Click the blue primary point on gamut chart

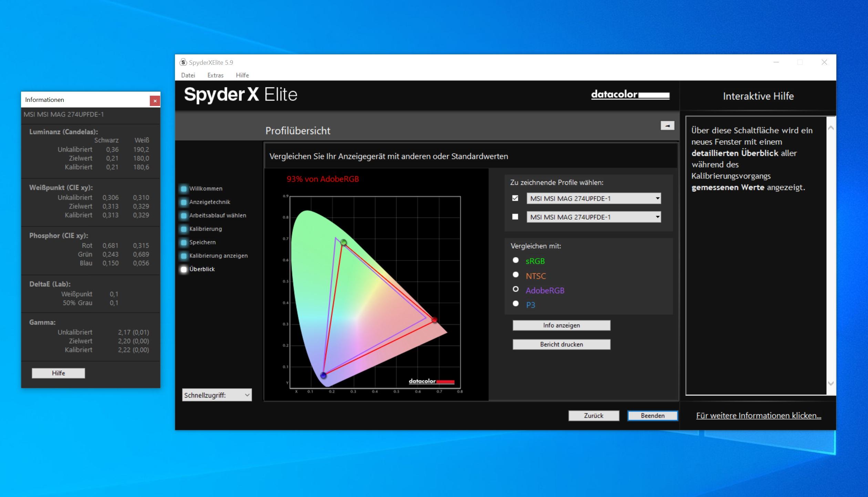pyautogui.click(x=323, y=375)
